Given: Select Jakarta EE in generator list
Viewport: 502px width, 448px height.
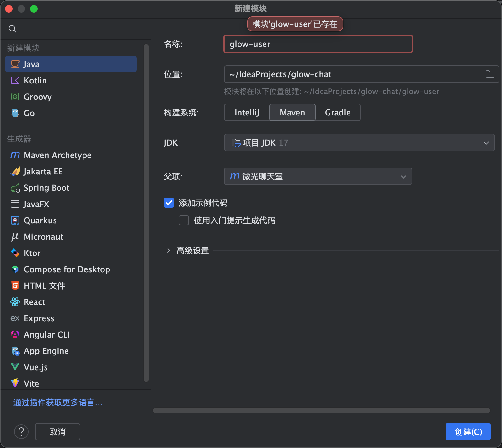Looking at the screenshot, I should [x=43, y=172].
